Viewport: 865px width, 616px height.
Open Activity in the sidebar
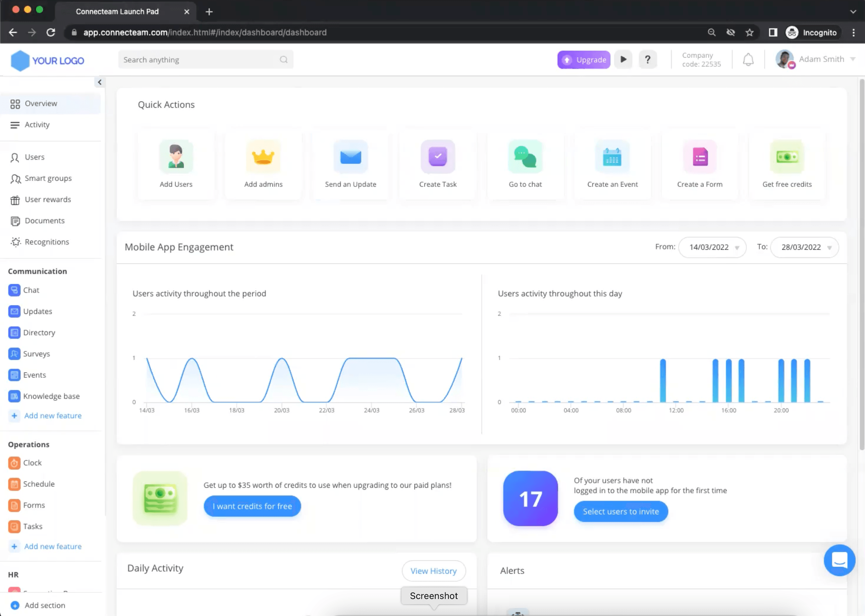click(x=51, y=125)
